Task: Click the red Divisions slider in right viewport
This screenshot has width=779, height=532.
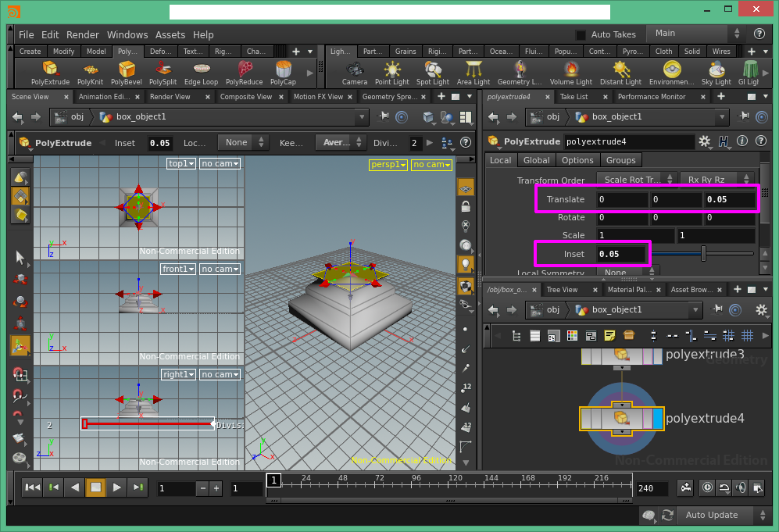Action: coord(148,423)
